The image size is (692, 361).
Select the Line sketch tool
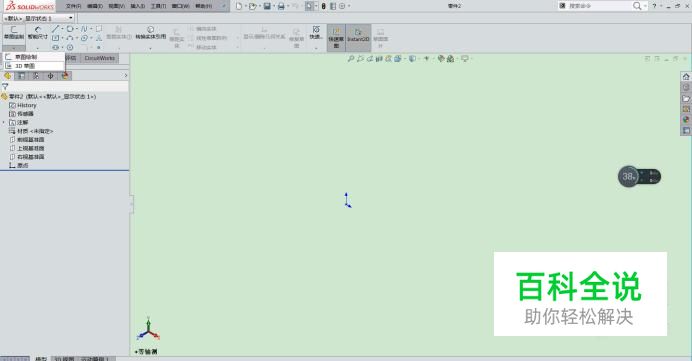point(55,29)
